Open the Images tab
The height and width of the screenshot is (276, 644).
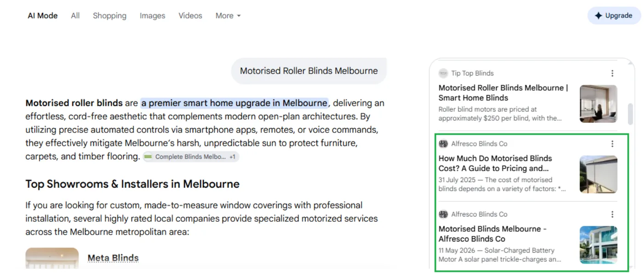tap(153, 16)
